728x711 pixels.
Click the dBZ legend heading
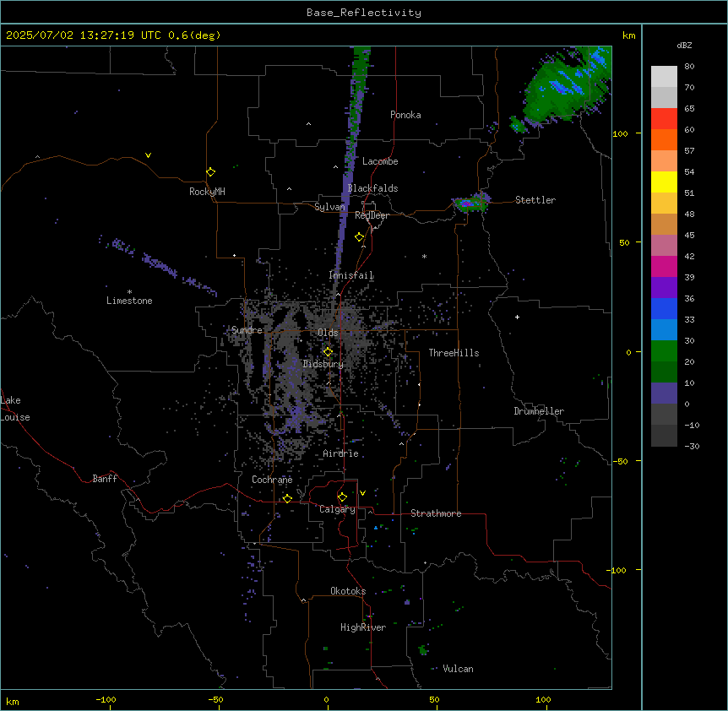click(x=684, y=45)
